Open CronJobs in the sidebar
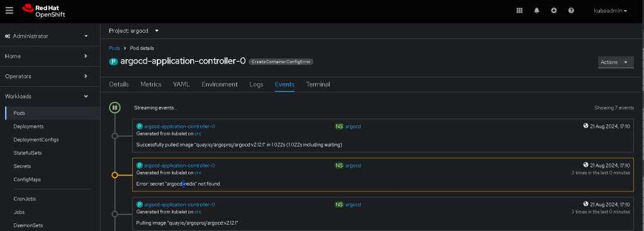Screen dimensions: 644x231 [x=24, y=199]
